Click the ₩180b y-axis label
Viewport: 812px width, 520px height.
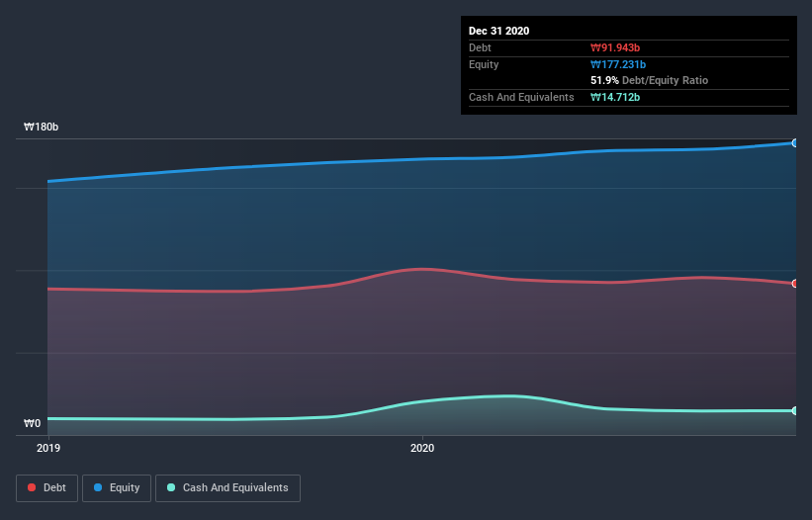click(41, 127)
